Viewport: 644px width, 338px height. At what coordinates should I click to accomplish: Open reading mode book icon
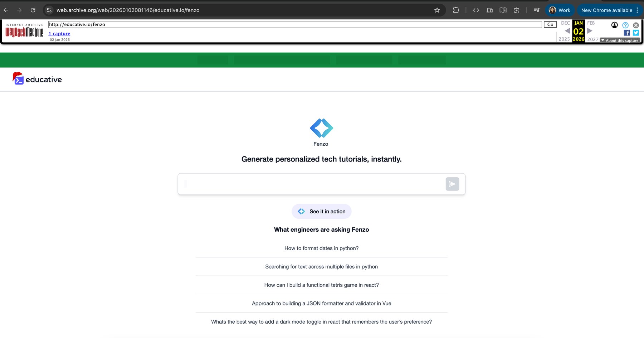point(503,10)
